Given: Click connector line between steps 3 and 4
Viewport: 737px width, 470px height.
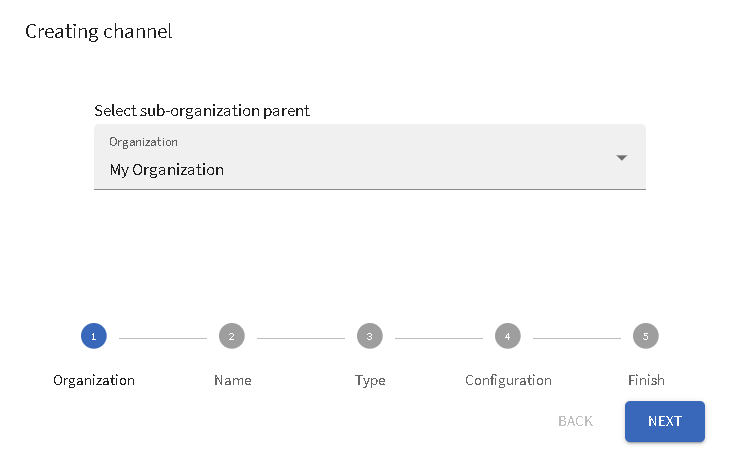Looking at the screenshot, I should point(439,338).
